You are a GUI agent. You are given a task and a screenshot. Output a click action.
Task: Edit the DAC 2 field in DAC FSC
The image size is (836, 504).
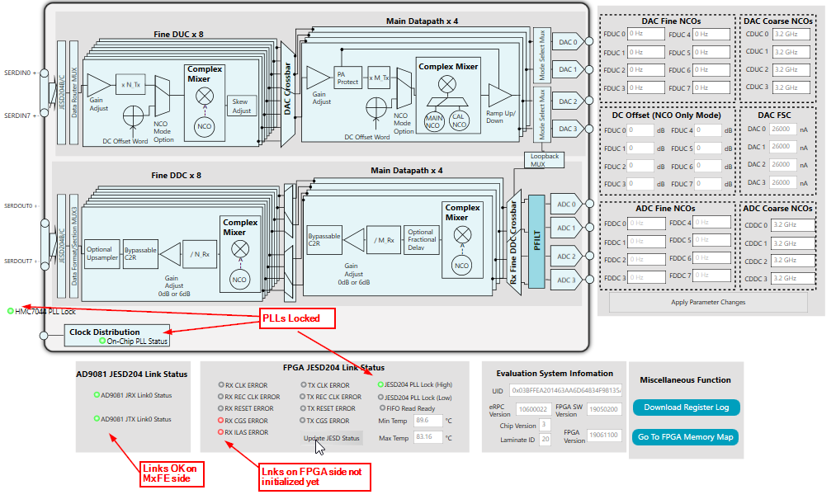782,165
